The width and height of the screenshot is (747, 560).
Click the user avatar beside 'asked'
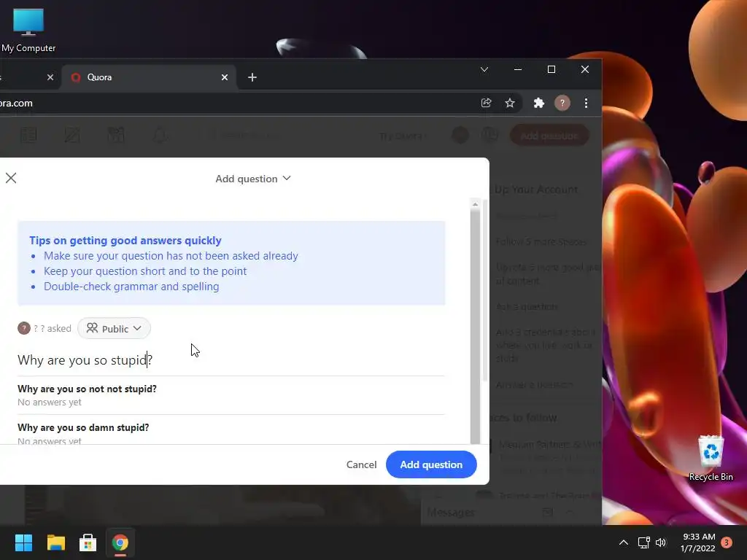pyautogui.click(x=24, y=329)
